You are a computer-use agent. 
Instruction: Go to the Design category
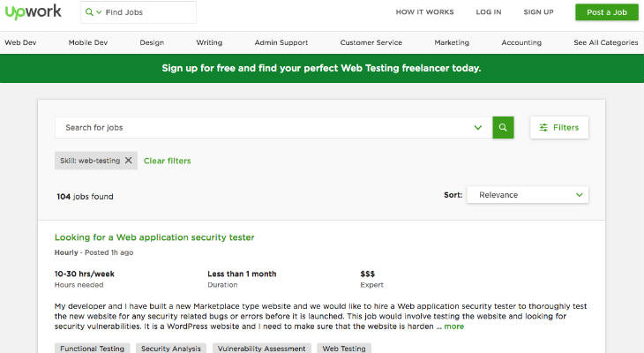[152, 42]
